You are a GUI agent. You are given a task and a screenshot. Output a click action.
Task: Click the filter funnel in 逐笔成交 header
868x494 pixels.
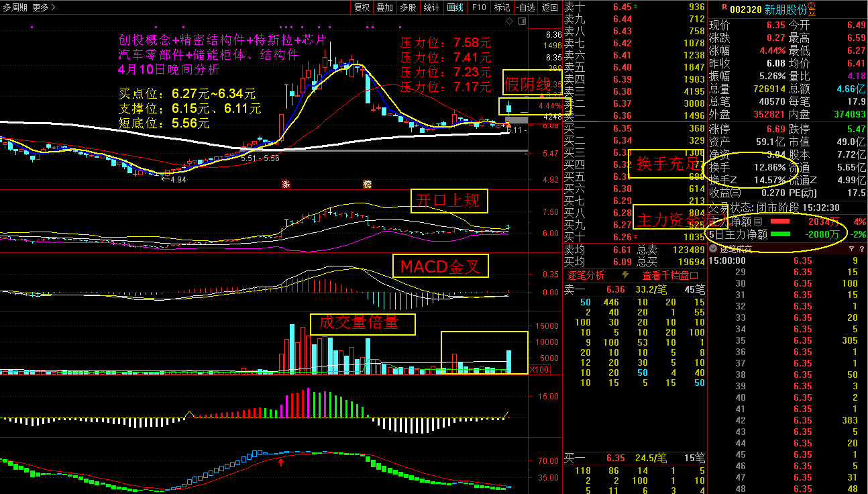851,248
